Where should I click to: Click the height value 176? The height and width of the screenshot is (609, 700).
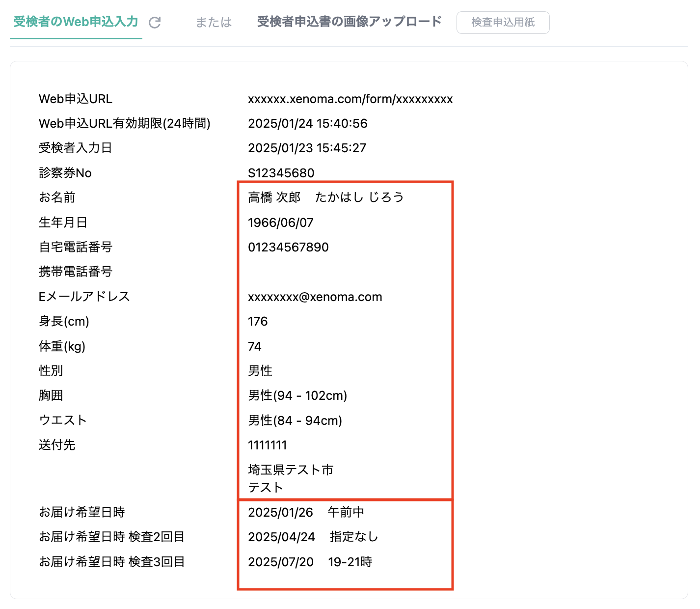(x=258, y=322)
